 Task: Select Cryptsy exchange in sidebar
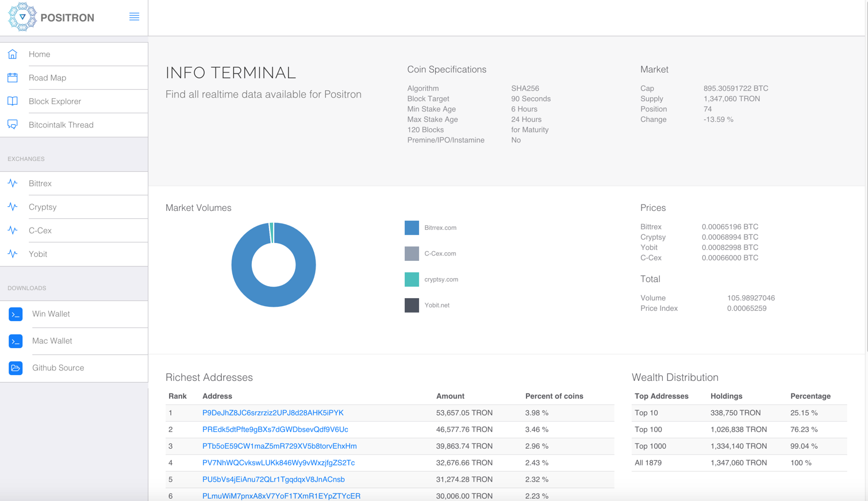(x=74, y=207)
